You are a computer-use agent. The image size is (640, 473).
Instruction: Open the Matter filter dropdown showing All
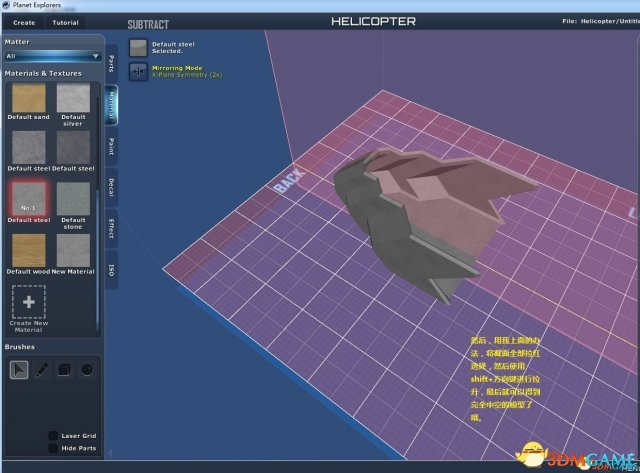(x=53, y=56)
